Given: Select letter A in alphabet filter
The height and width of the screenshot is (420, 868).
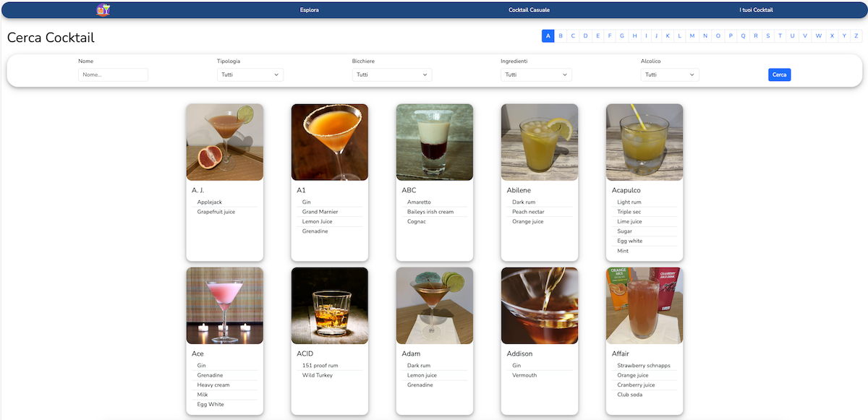Looking at the screenshot, I should (548, 36).
